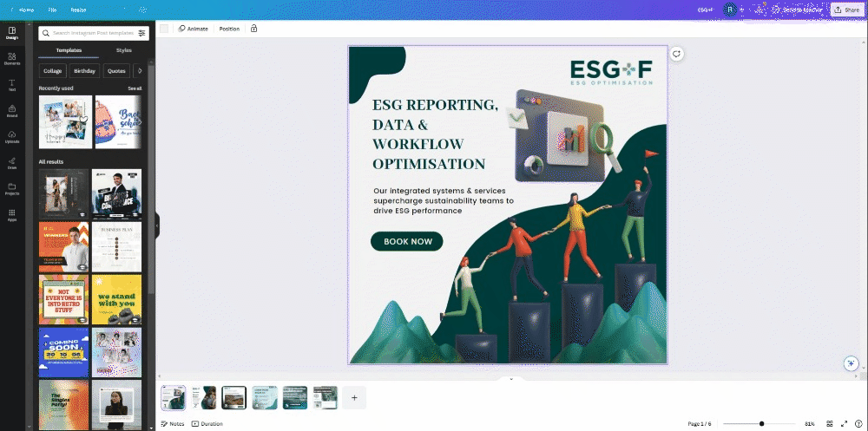Click the background color swatch in toolbar
The height and width of the screenshot is (431, 868).
pyautogui.click(x=164, y=29)
